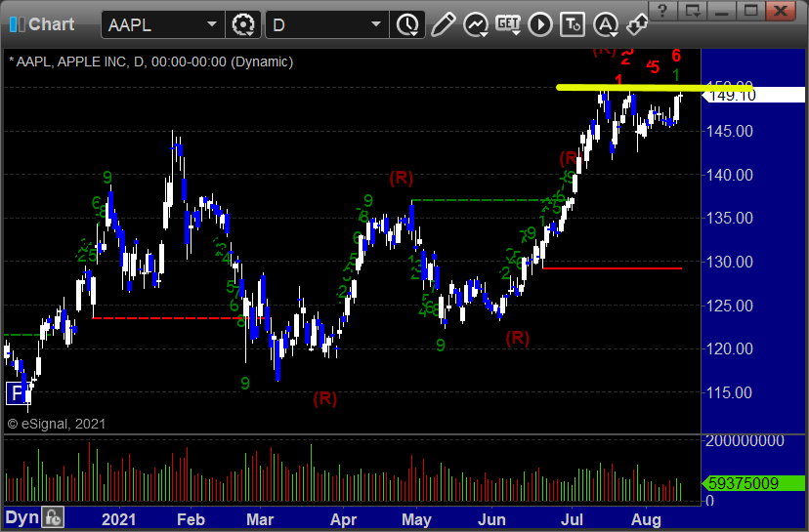Minimize the chart window
The height and width of the screenshot is (532, 809).
tap(721, 11)
